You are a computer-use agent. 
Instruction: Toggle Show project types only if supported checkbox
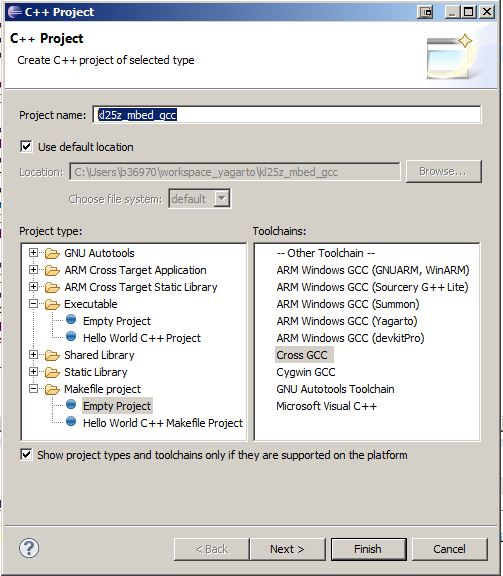[x=26, y=454]
